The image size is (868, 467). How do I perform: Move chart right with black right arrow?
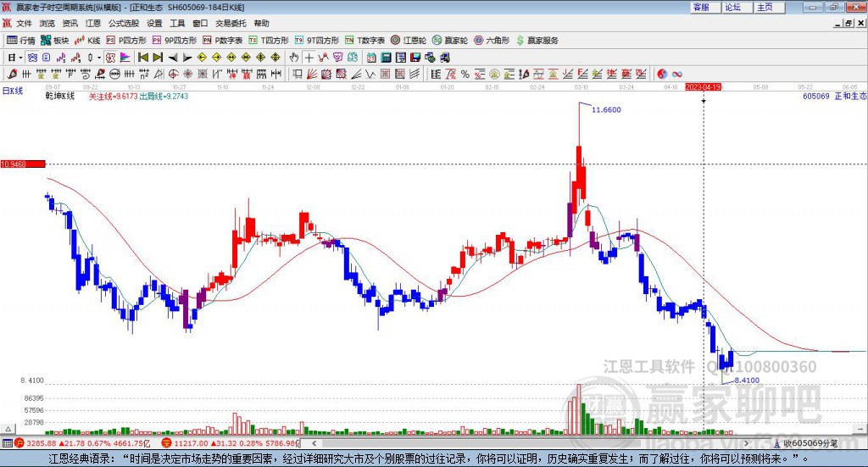187,58
